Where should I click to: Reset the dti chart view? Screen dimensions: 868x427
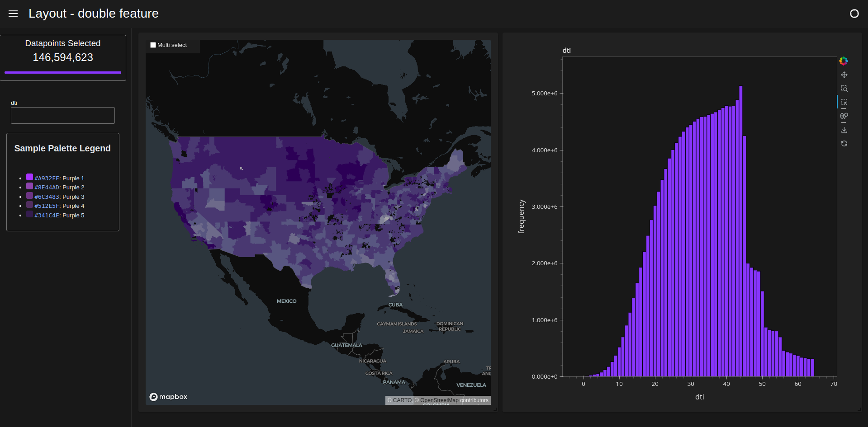click(x=844, y=144)
